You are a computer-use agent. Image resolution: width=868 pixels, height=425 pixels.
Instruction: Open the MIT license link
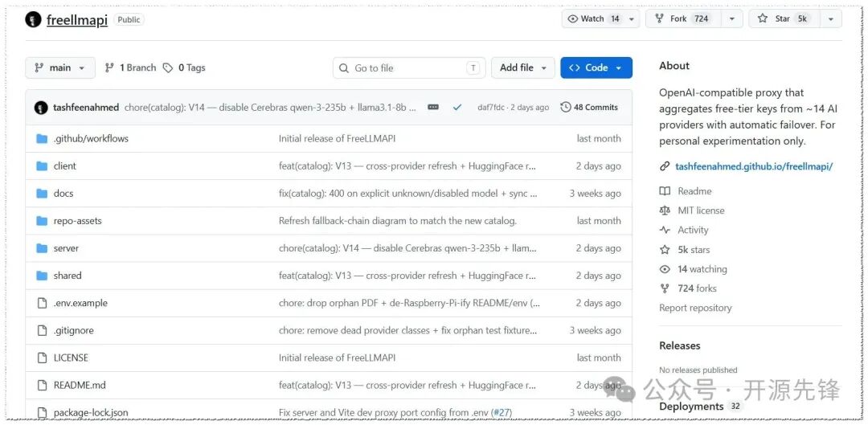click(x=701, y=210)
